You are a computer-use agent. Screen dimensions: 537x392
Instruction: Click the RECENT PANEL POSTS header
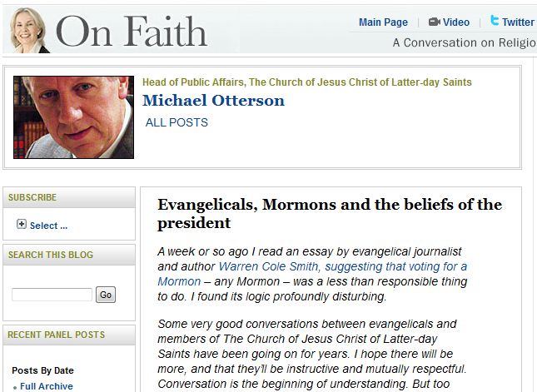(x=56, y=335)
